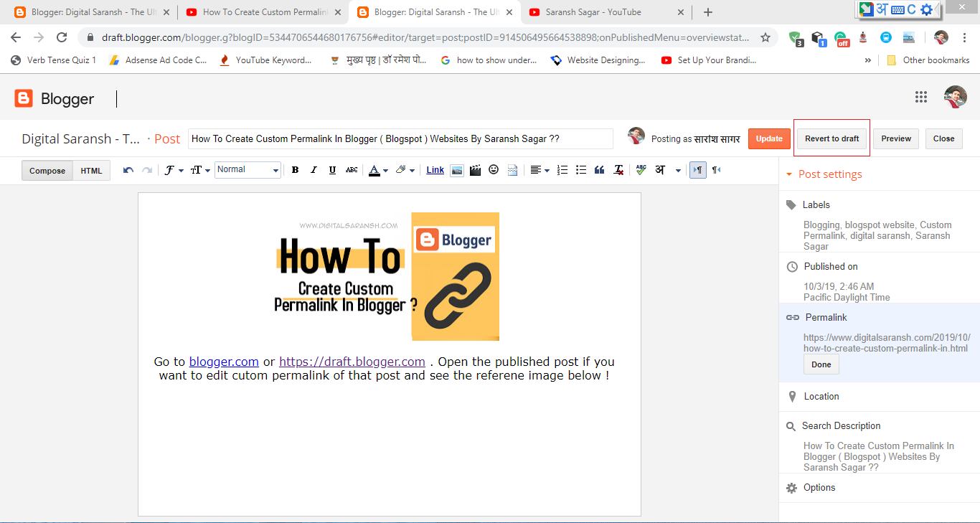Toggle strikethrough formatting

pyautogui.click(x=352, y=170)
